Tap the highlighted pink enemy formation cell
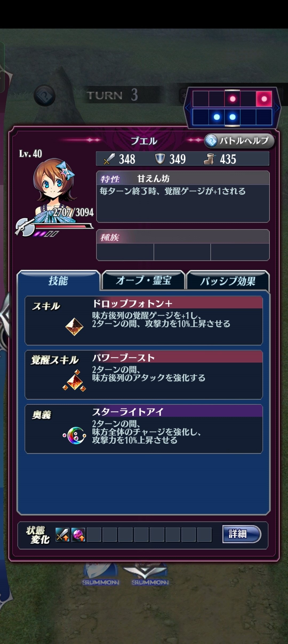The image size is (288, 644). (264, 99)
